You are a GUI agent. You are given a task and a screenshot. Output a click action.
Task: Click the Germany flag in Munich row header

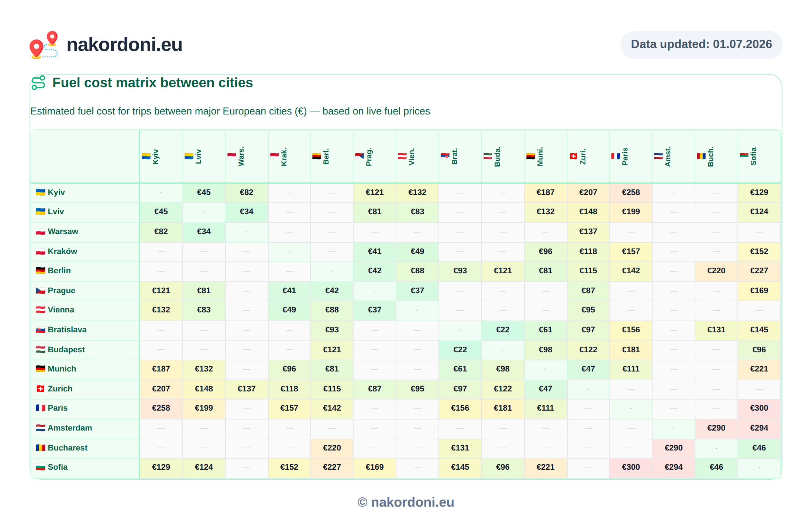(x=40, y=369)
